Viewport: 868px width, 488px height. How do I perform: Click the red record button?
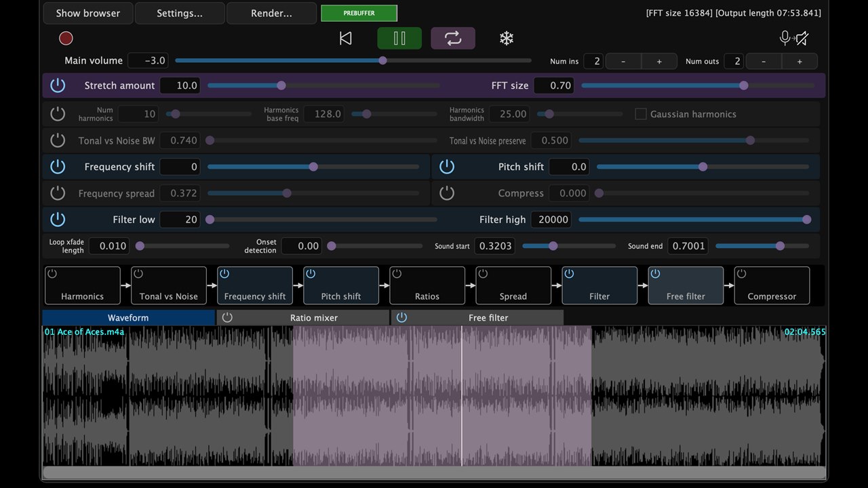pos(66,38)
